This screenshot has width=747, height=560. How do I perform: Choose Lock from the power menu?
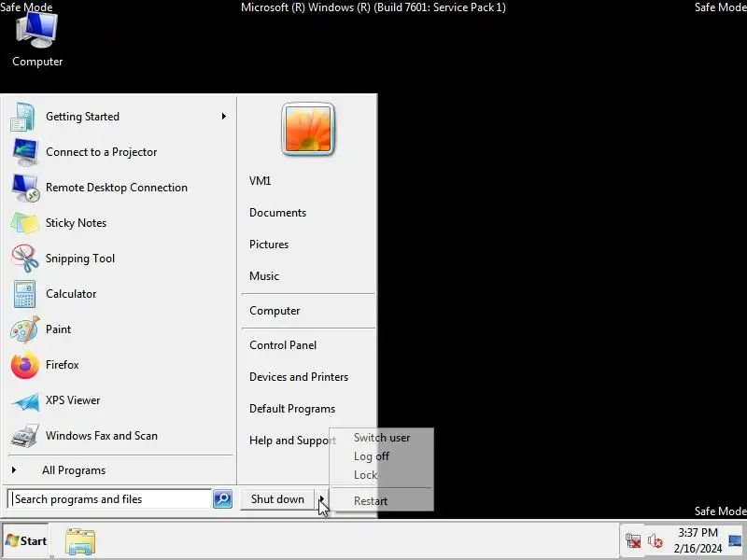click(x=382, y=475)
